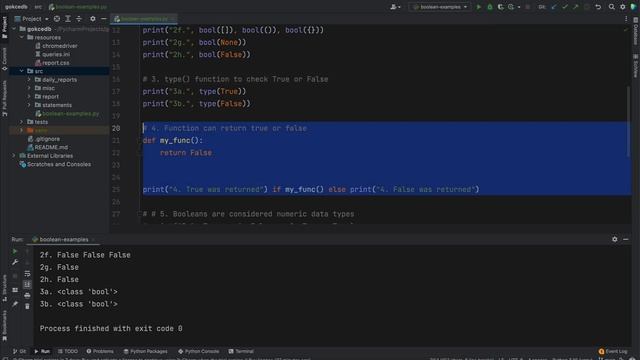Viewport: 640px width, 360px height.
Task: Hide the Project tool window
Action: pyautogui.click(x=104, y=19)
